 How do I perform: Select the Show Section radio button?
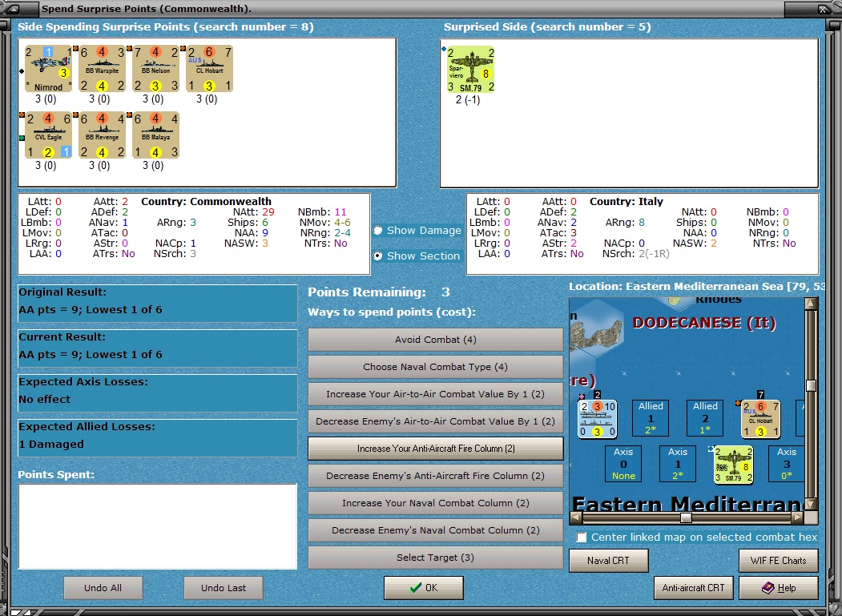(x=378, y=256)
